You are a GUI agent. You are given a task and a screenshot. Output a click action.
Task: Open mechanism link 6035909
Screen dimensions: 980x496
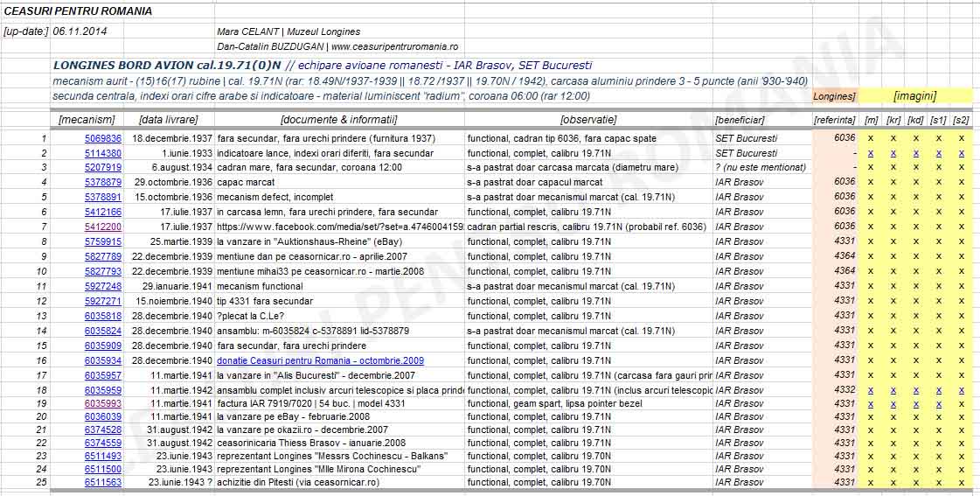(103, 346)
